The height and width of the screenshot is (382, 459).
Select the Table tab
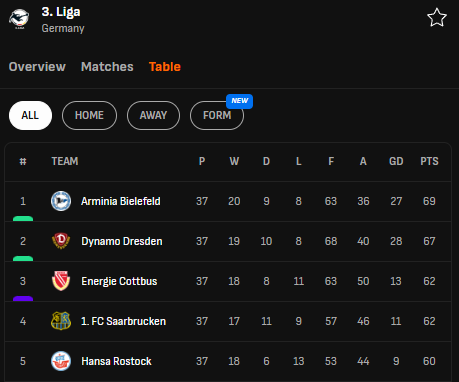click(x=165, y=67)
